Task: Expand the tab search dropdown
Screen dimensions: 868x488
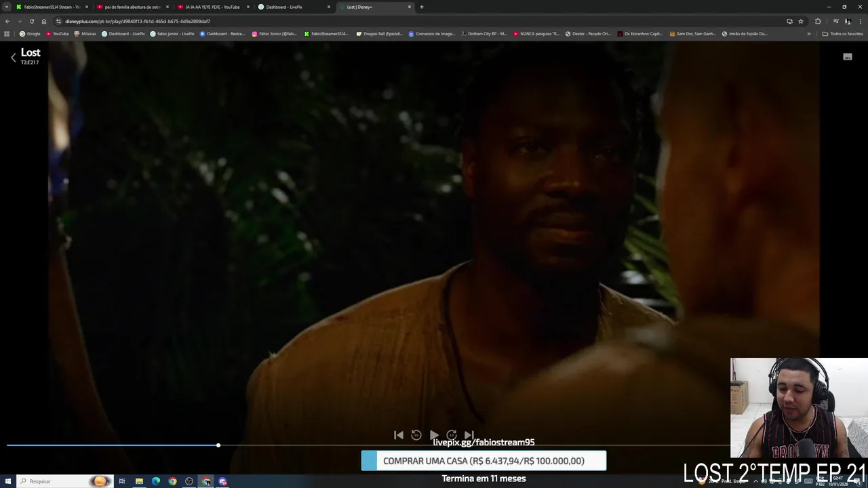Action: click(x=7, y=7)
